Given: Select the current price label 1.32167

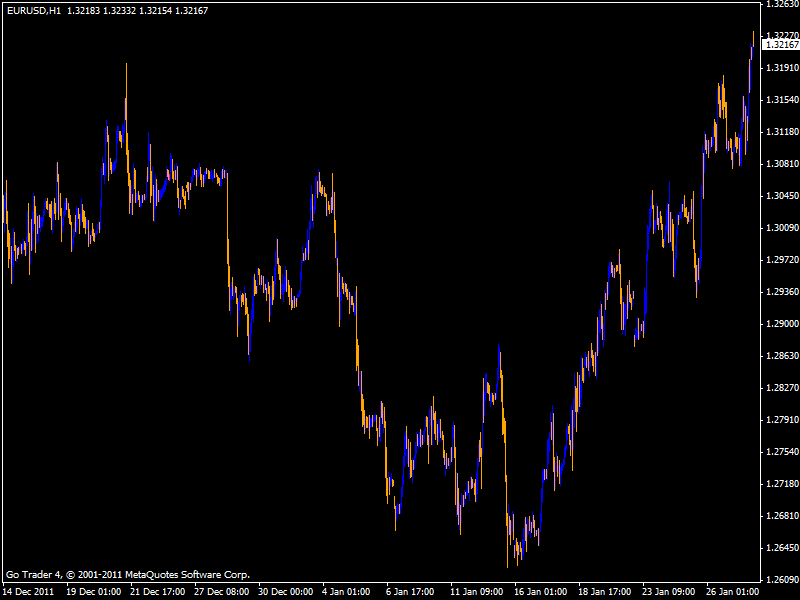Looking at the screenshot, I should (x=782, y=45).
